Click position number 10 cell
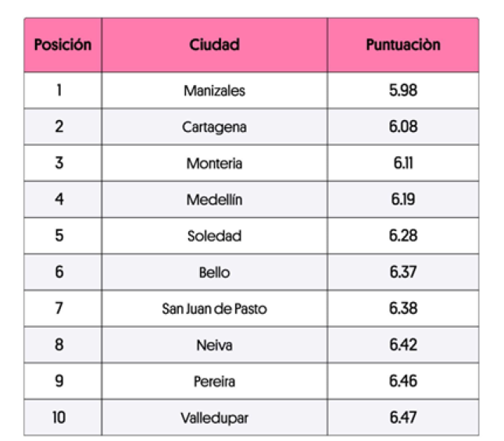This screenshot has width=504, height=441. (59, 418)
